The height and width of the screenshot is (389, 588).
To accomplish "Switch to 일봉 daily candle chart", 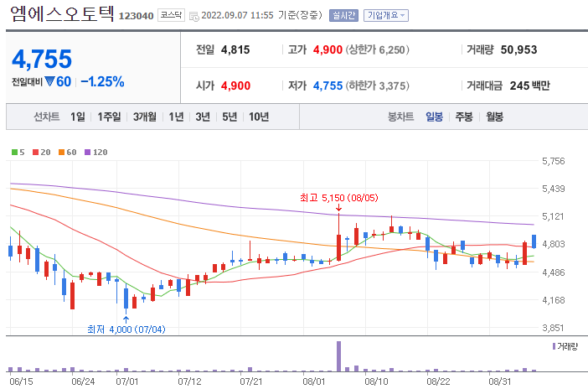I will click(x=434, y=117).
